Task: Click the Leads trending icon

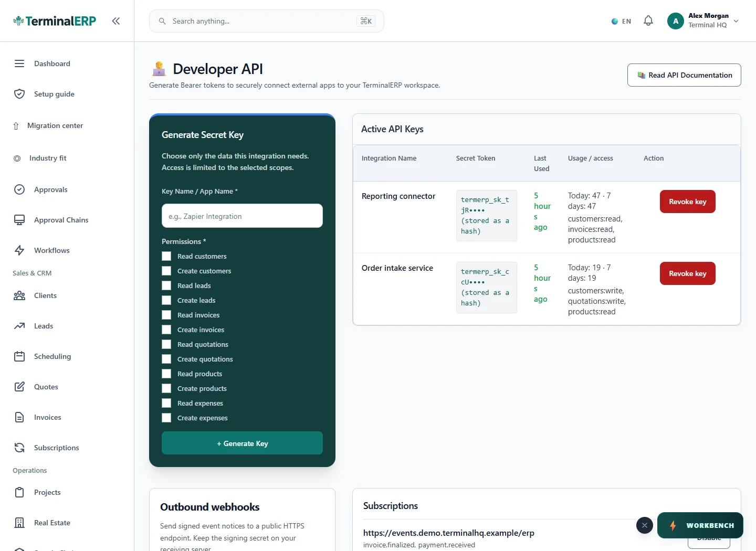Action: point(19,326)
